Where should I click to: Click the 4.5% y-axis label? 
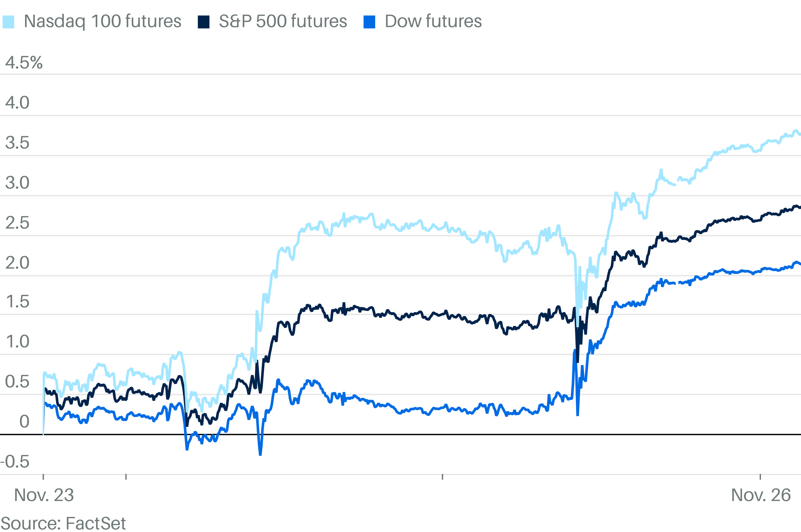click(x=24, y=63)
